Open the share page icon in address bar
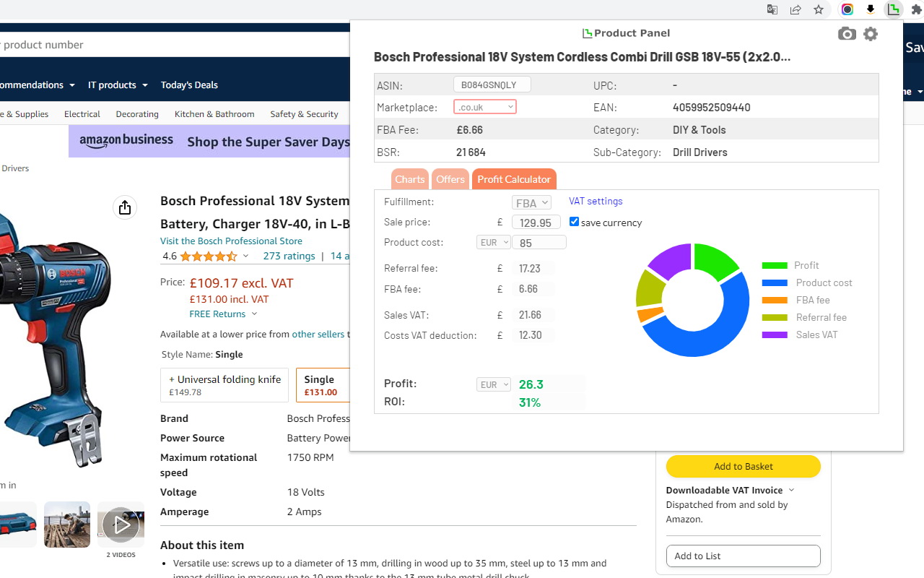Image resolution: width=924 pixels, height=578 pixels. (796, 9)
